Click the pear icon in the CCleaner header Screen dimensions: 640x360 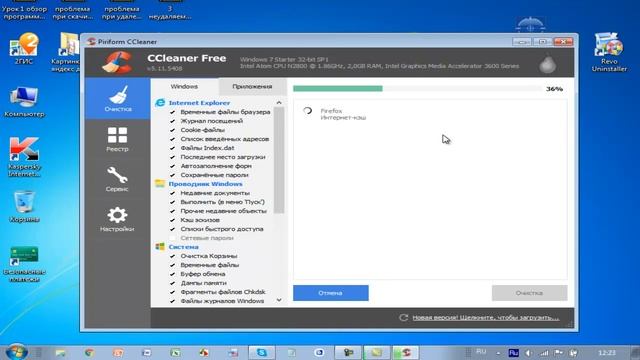[x=547, y=64]
